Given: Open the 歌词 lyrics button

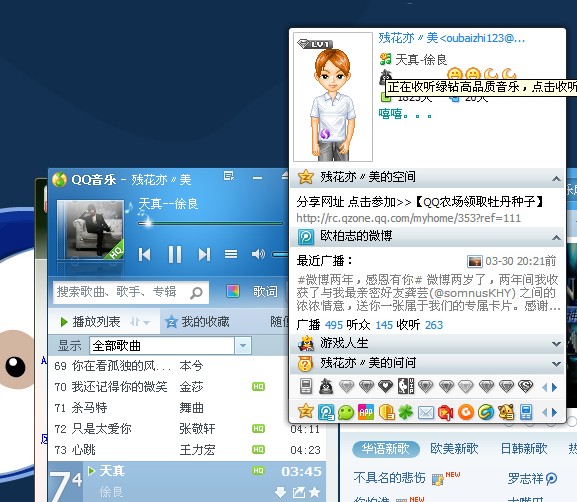Looking at the screenshot, I should coord(265,291).
